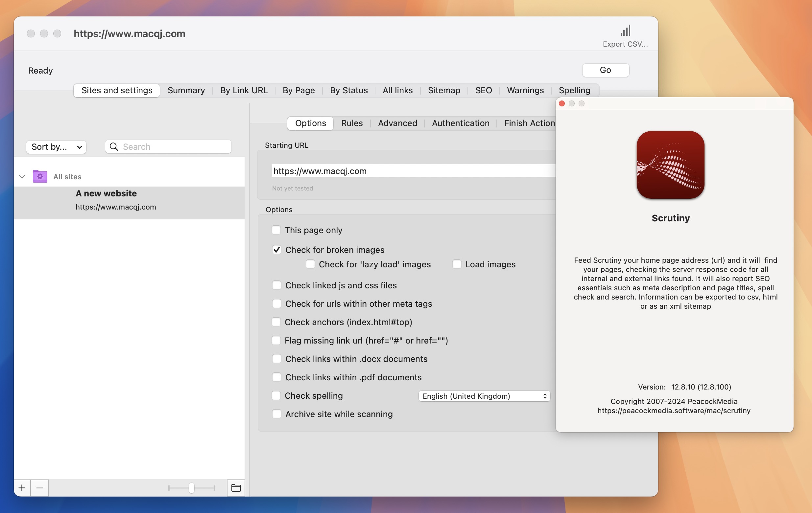The height and width of the screenshot is (513, 812).
Task: Open the Warnings tab
Action: click(x=525, y=90)
